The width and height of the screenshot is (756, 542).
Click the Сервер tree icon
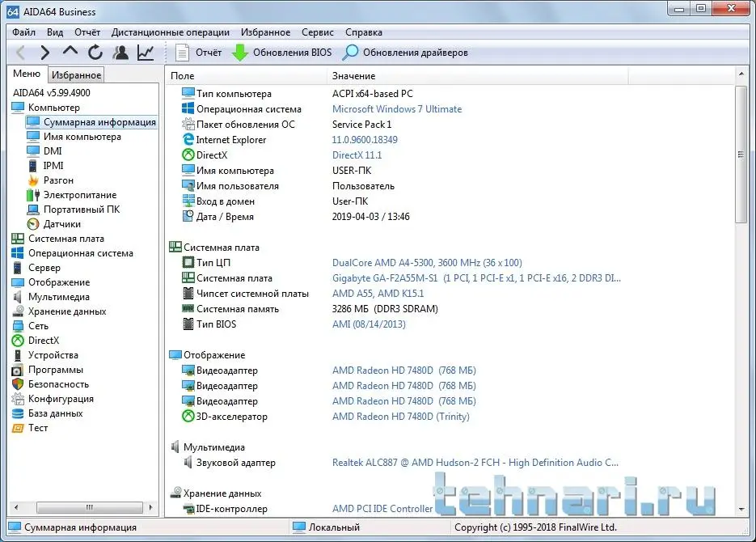coord(18,268)
